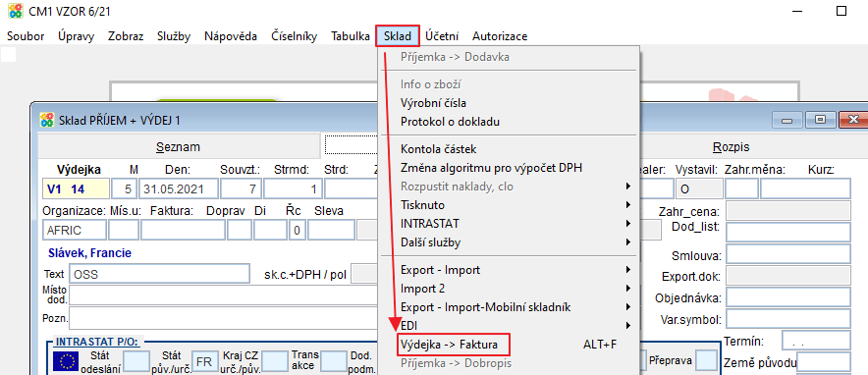Click the Di input field
The height and width of the screenshot is (375, 868).
(270, 230)
